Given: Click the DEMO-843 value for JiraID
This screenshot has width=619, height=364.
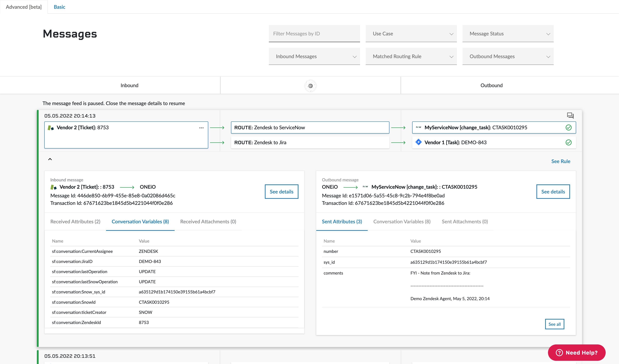Looking at the screenshot, I should click(150, 261).
